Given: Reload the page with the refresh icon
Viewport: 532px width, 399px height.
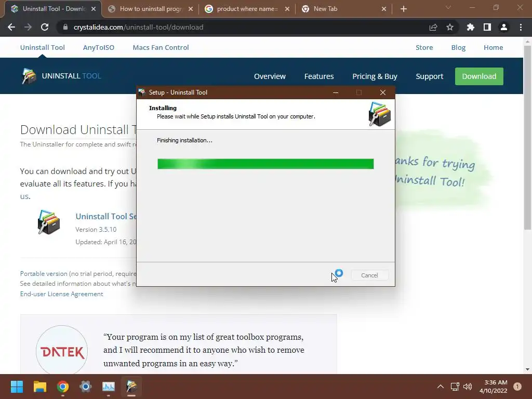Looking at the screenshot, I should [45, 27].
